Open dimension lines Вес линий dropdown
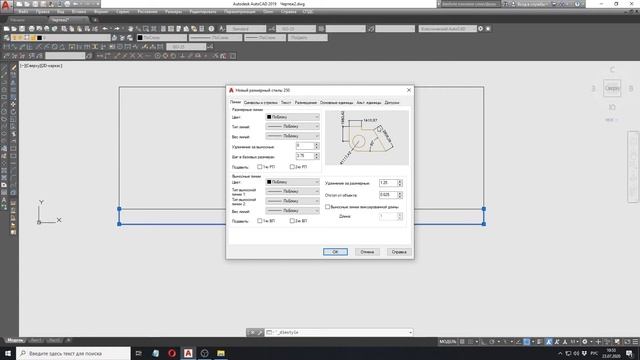 coord(293,136)
